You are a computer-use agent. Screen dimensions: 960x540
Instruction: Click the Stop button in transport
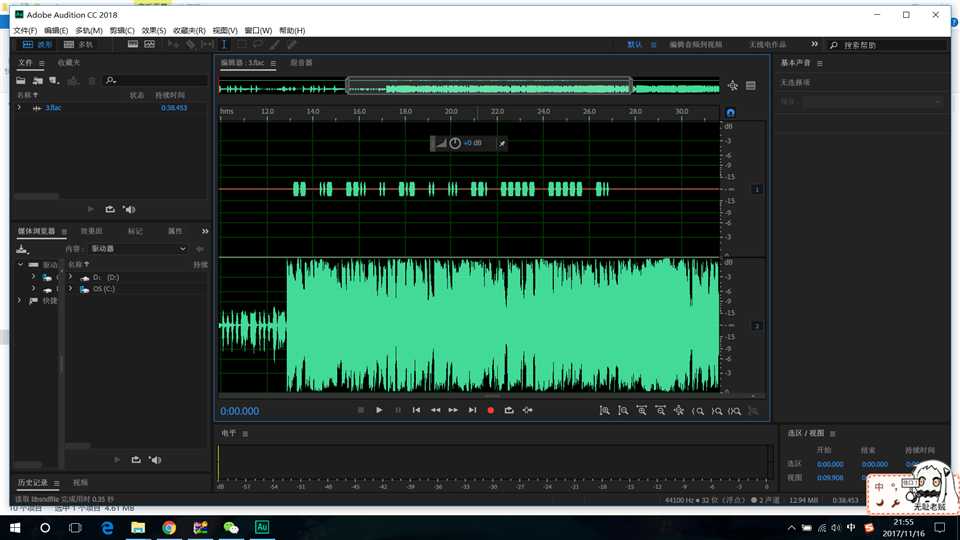361,410
